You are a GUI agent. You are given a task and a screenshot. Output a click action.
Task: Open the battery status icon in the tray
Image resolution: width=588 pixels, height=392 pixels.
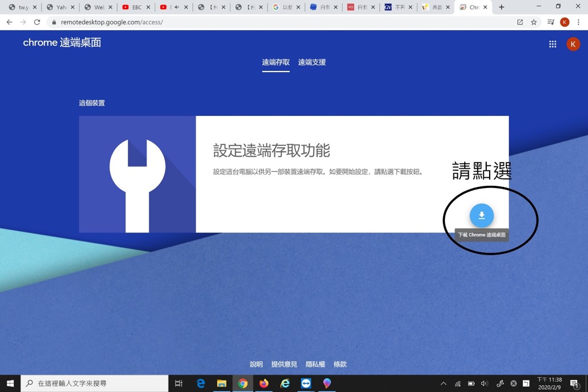pos(471,383)
